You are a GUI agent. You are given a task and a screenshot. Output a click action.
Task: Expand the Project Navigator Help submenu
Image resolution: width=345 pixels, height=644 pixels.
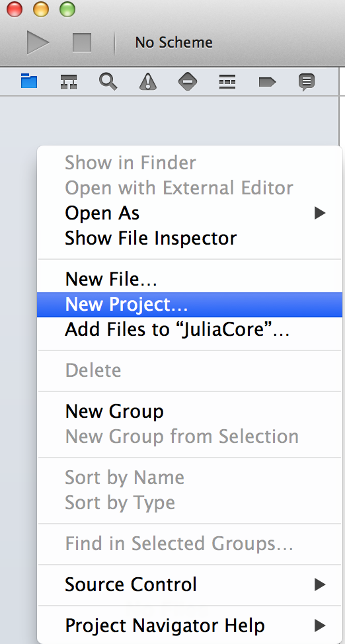(x=189, y=625)
